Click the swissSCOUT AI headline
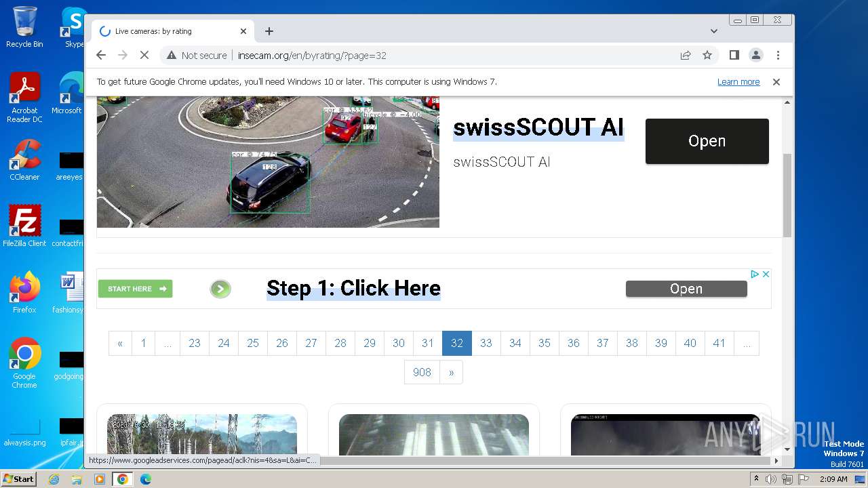Viewport: 868px width, 488px height. point(538,127)
